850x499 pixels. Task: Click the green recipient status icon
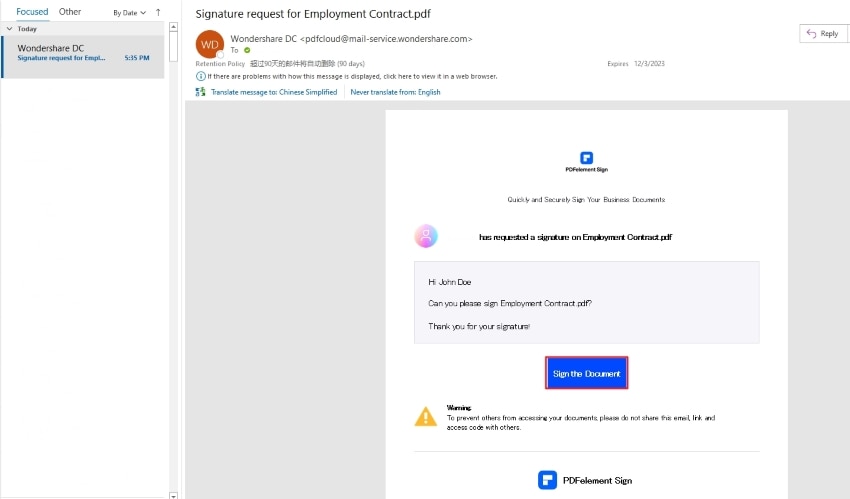click(x=247, y=50)
